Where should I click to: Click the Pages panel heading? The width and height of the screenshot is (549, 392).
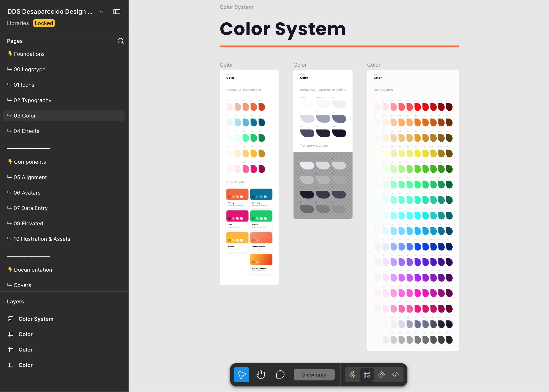click(15, 41)
